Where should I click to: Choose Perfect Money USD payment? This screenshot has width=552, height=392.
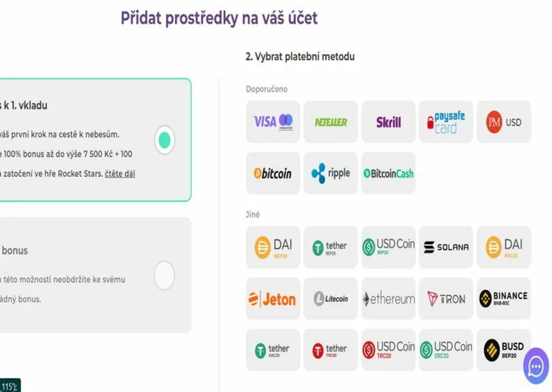point(504,122)
